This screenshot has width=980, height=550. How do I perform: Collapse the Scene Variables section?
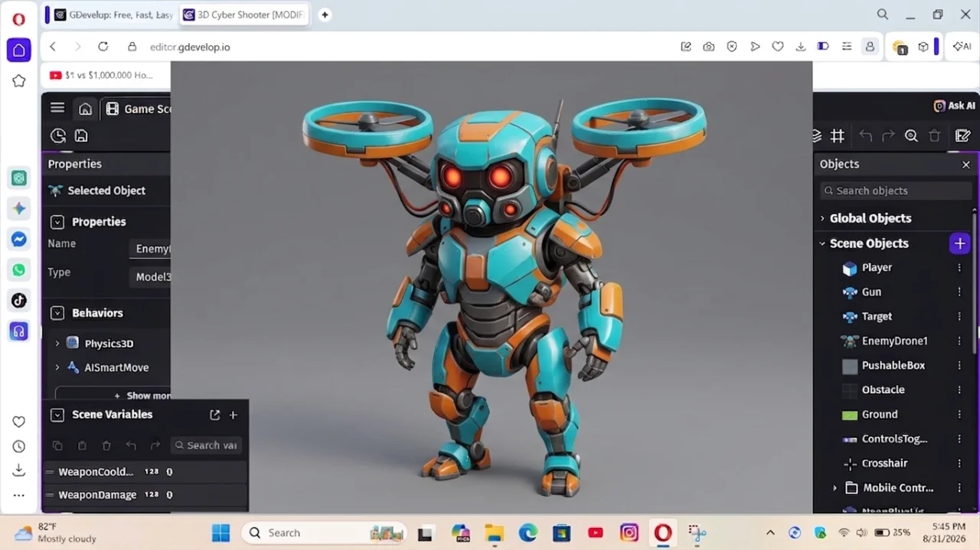tap(57, 415)
